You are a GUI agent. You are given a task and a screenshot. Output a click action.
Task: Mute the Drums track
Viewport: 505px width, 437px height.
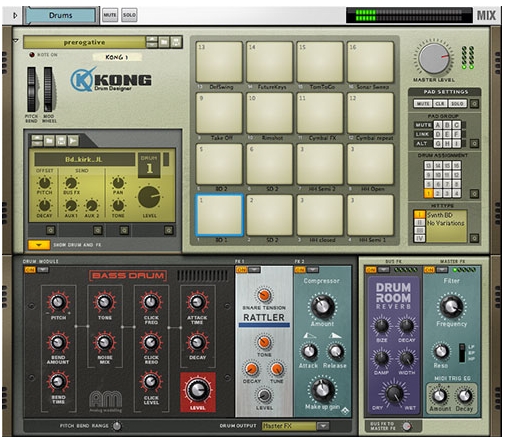110,15
